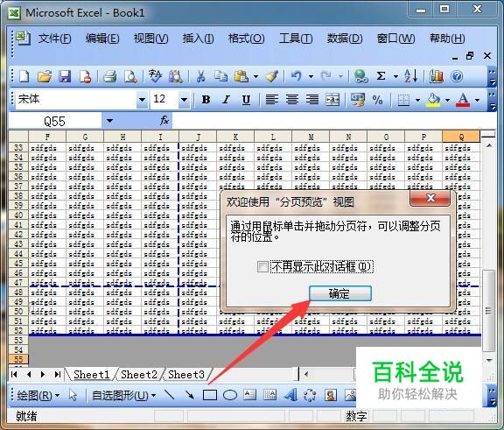Open the Chart Wizard icon
This screenshot has height=430, width=504.
tap(436, 76)
